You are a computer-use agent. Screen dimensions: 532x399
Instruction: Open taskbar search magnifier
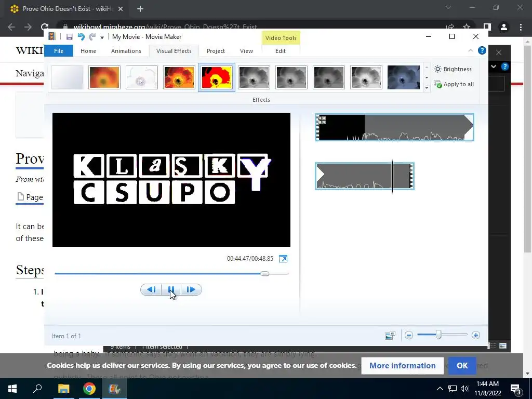[x=37, y=389]
